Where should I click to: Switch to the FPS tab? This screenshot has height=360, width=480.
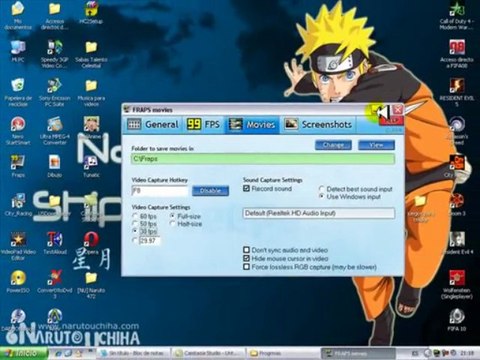(x=203, y=125)
